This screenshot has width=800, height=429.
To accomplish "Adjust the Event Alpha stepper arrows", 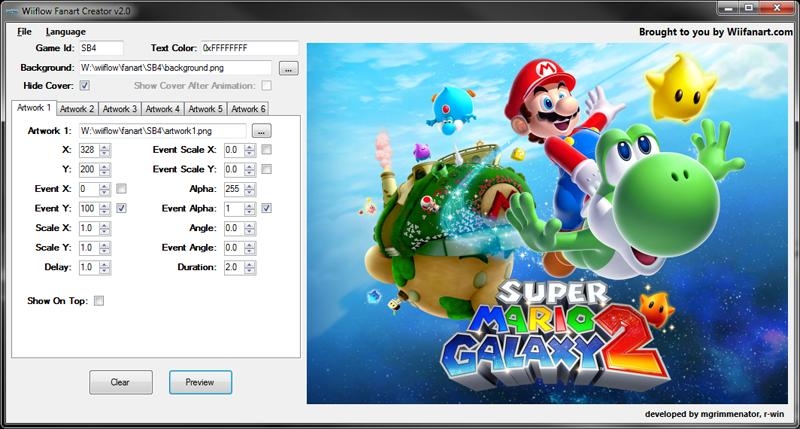I will click(x=249, y=209).
